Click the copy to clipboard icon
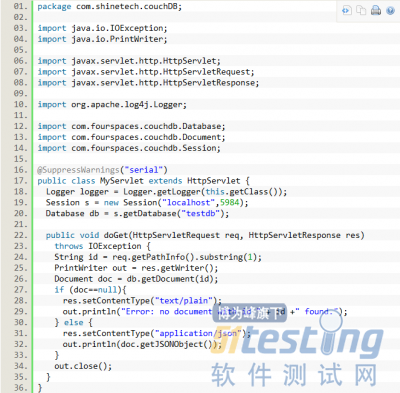Viewport: 400px width, 393px height. click(361, 10)
